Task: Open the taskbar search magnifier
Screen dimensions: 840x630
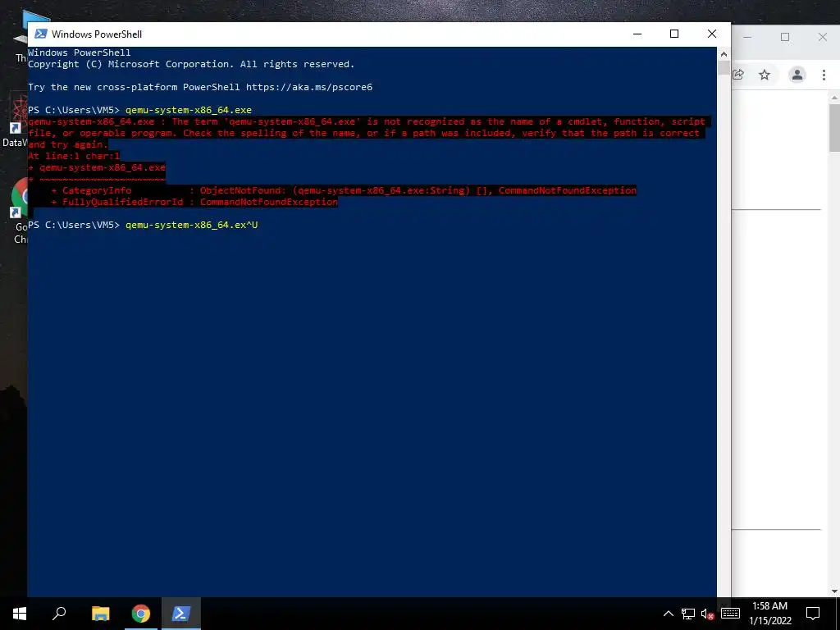Action: point(59,614)
